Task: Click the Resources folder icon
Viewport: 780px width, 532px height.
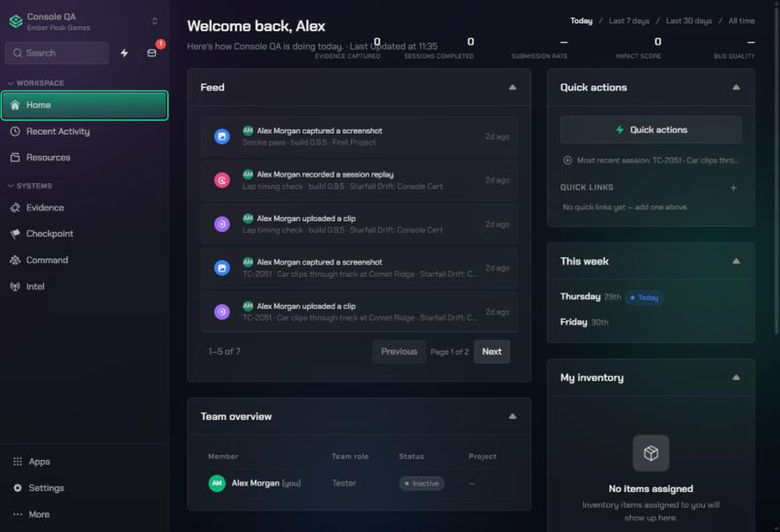Action: tap(15, 157)
